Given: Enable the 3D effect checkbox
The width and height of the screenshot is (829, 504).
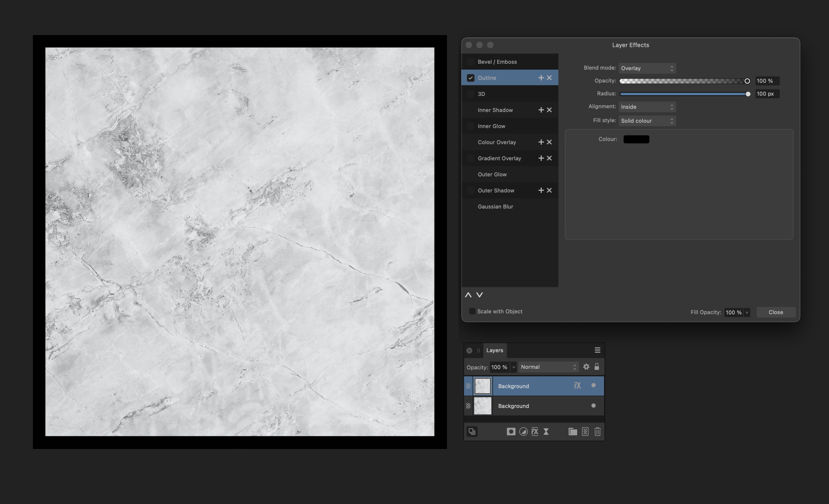Looking at the screenshot, I should pyautogui.click(x=470, y=94).
